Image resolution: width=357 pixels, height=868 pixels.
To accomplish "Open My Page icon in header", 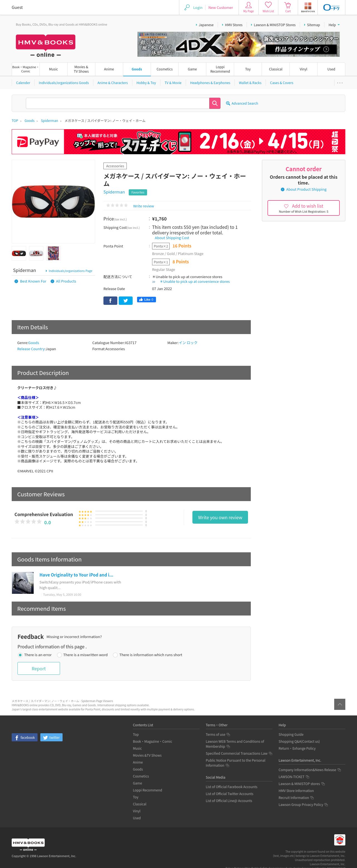I will (x=248, y=7).
